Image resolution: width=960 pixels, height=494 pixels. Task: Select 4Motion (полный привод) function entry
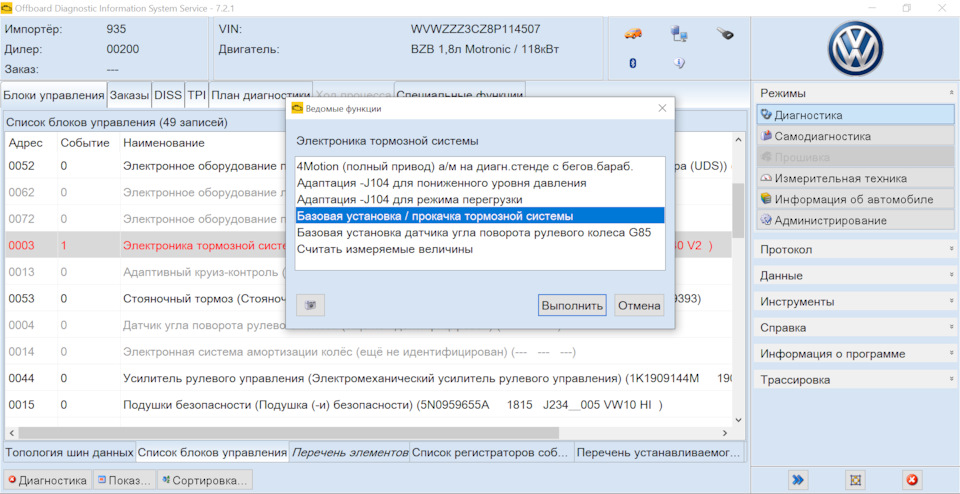click(x=479, y=166)
